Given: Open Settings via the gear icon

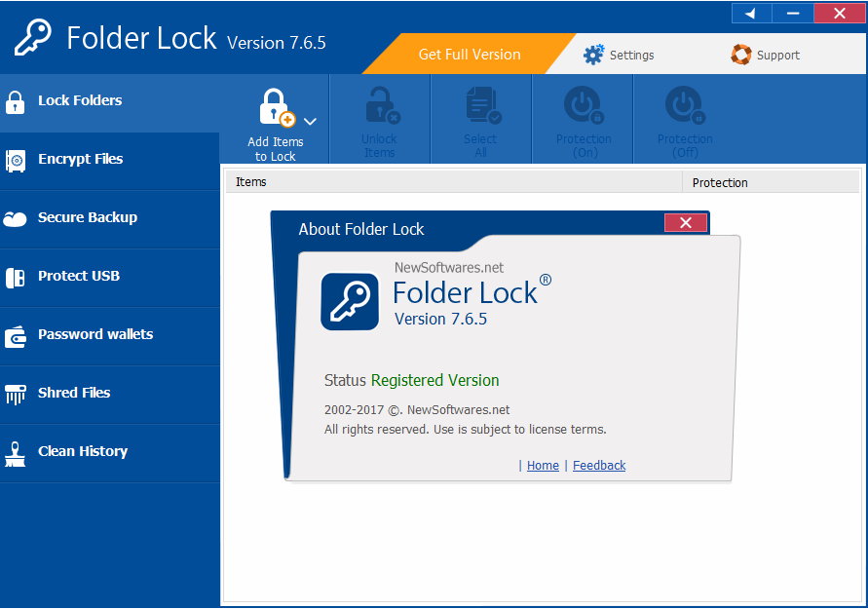Looking at the screenshot, I should click(x=593, y=55).
